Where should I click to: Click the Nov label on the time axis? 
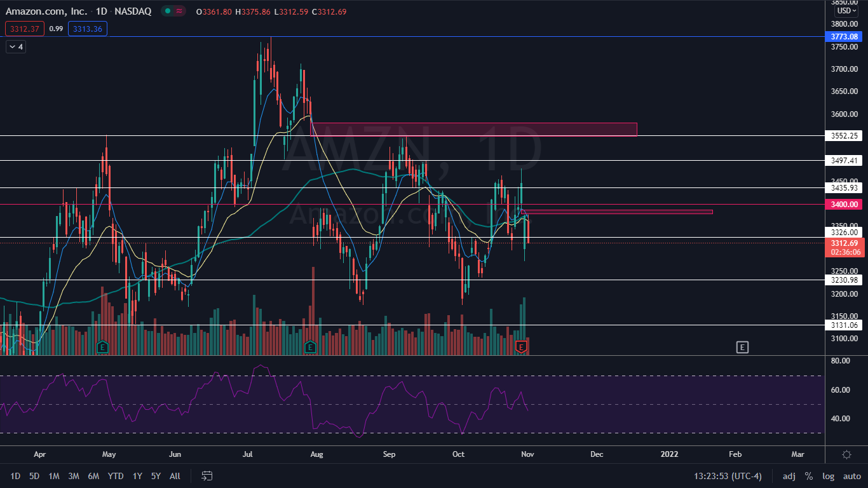tap(528, 454)
